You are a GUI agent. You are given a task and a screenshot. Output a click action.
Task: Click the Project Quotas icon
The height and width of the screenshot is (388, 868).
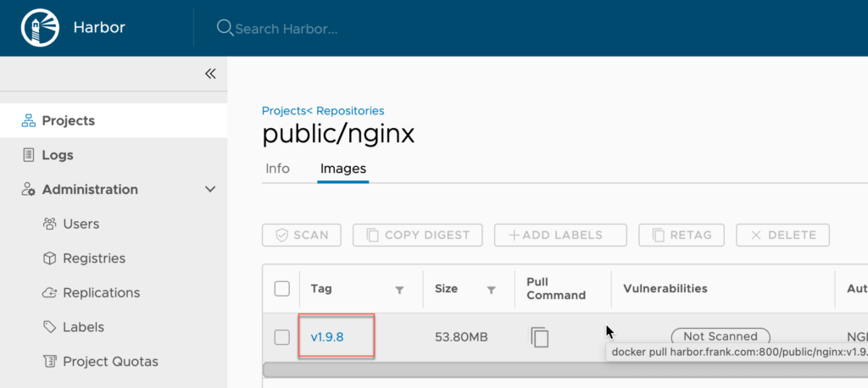50,362
